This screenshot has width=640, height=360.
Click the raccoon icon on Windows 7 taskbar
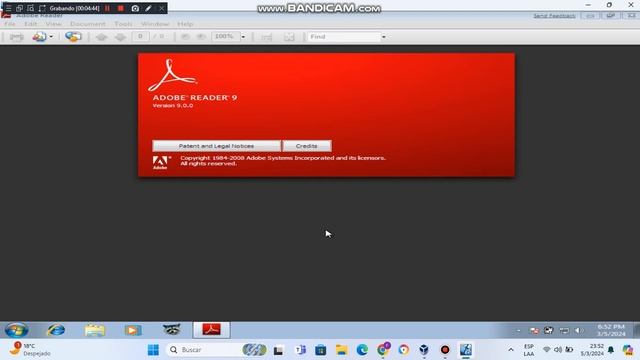coord(171,329)
